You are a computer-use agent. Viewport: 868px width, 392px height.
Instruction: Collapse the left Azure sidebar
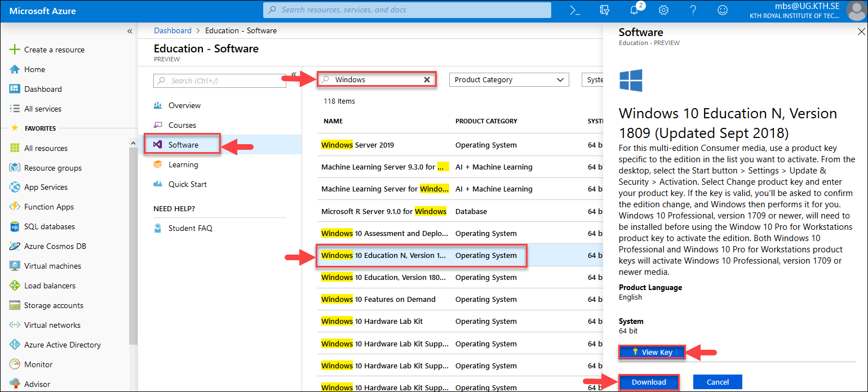coord(129,31)
